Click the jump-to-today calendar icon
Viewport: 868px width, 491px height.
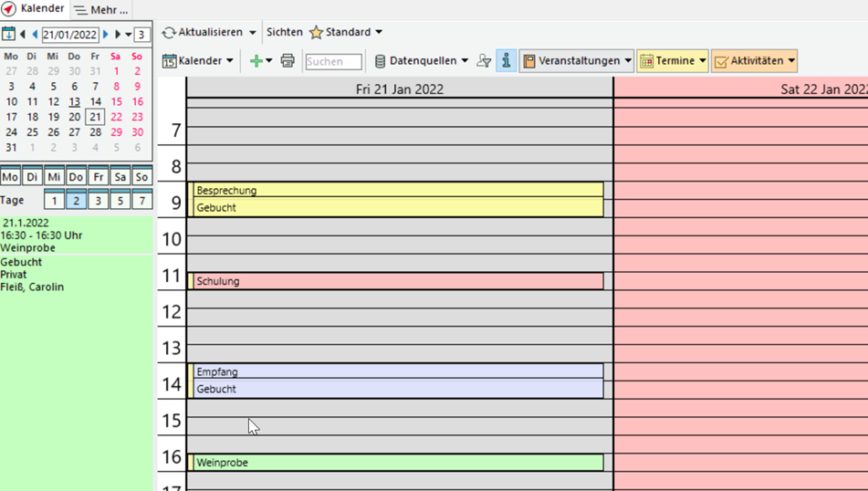8,35
